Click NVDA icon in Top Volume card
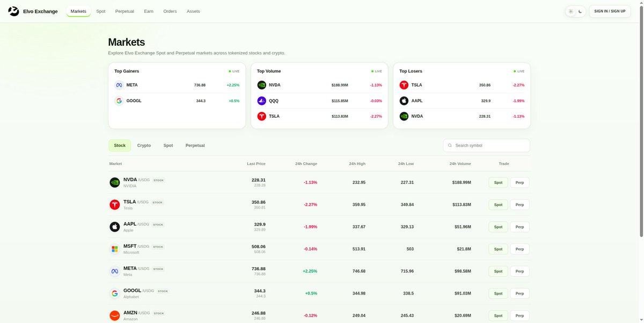Image resolution: width=644 pixels, height=323 pixels. [x=262, y=85]
